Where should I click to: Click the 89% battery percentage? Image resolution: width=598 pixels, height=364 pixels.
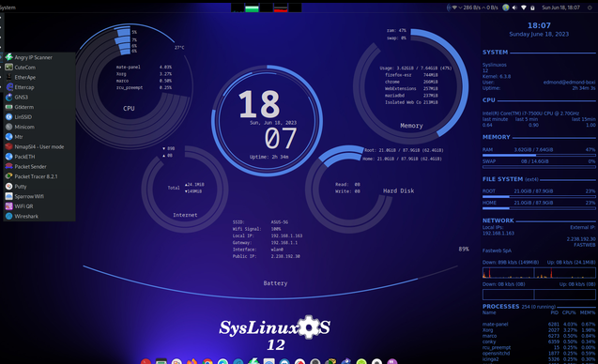[x=464, y=249]
